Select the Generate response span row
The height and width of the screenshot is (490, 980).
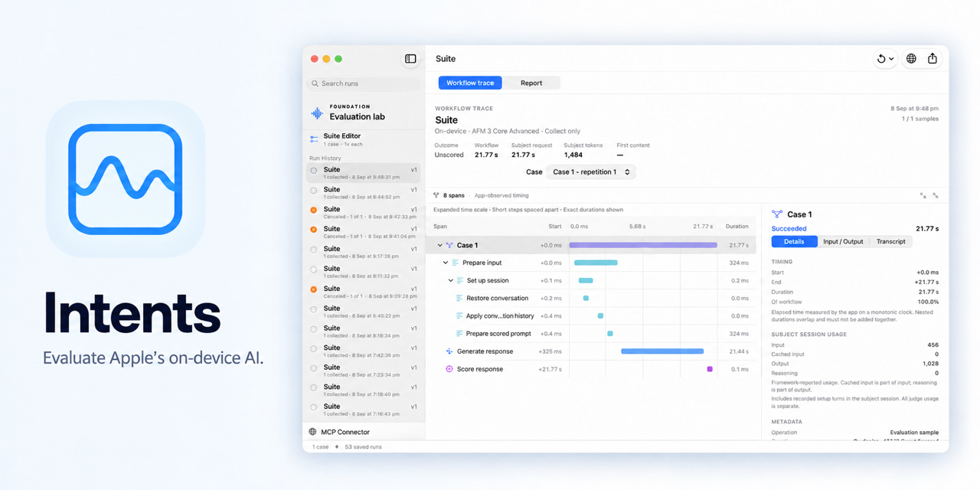pos(590,351)
